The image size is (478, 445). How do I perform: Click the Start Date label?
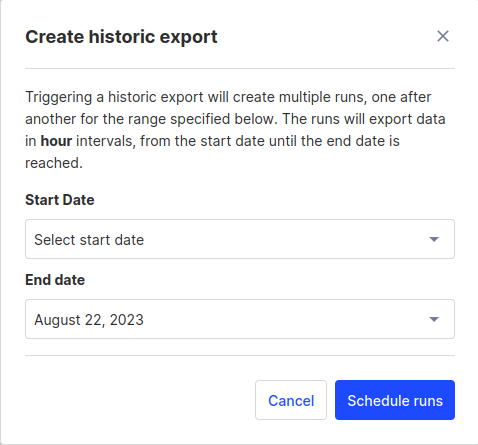coord(60,200)
